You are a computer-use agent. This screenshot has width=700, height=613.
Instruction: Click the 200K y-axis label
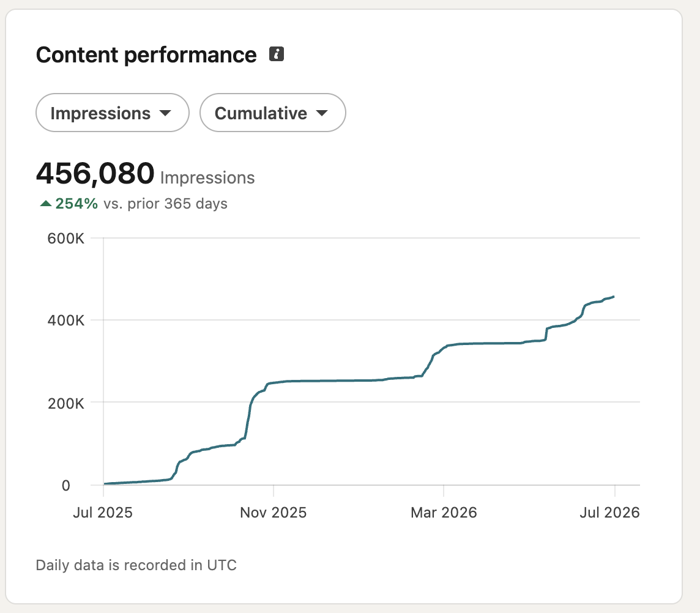point(65,403)
